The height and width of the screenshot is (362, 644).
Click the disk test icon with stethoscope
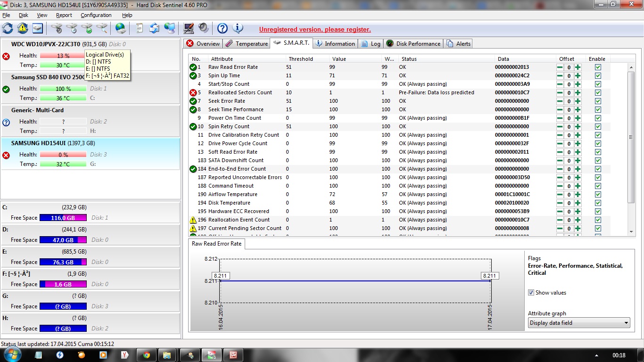pos(57,28)
